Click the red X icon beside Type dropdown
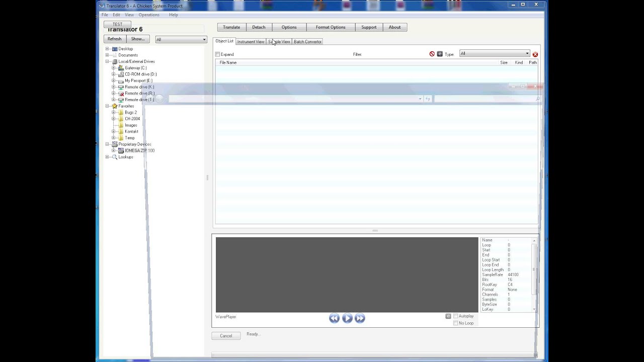Image resolution: width=644 pixels, height=362 pixels. click(535, 54)
